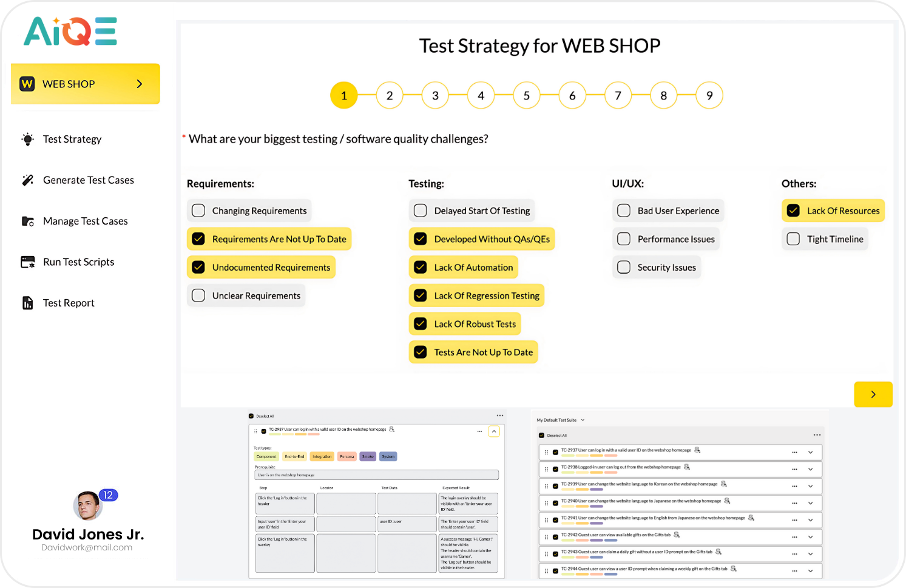Go to step 4 of the strategy
The image size is (906, 588).
point(481,95)
